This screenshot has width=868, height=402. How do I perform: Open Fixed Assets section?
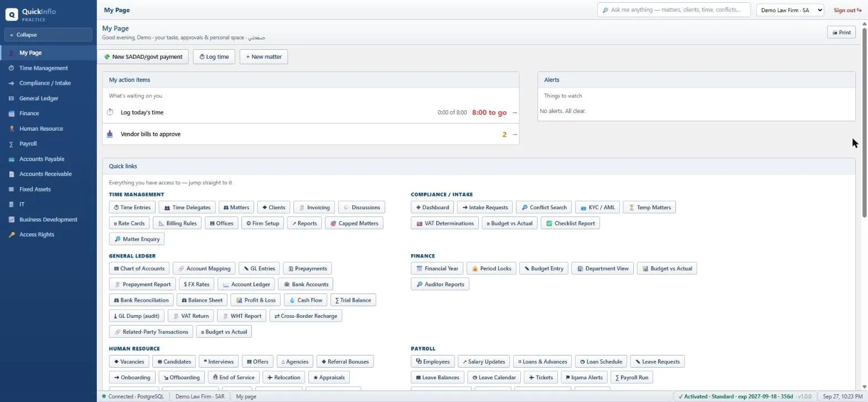pos(48,189)
